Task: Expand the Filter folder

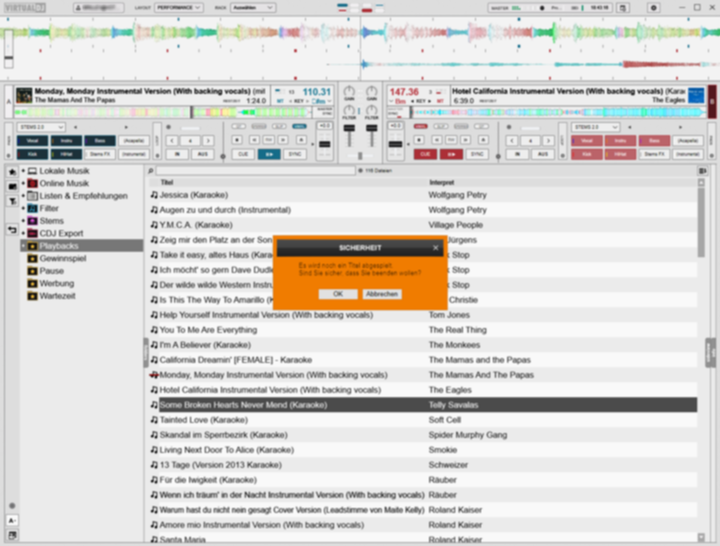Action: pos(23,208)
